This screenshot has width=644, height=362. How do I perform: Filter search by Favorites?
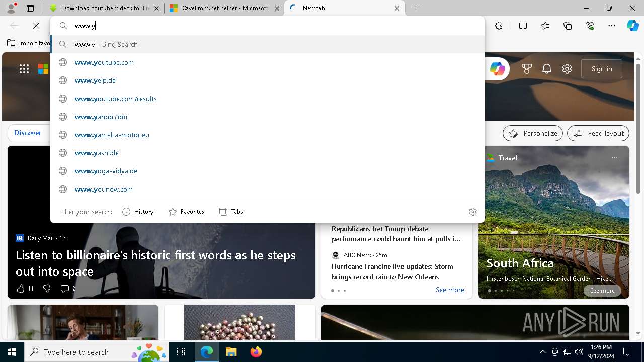(x=186, y=212)
